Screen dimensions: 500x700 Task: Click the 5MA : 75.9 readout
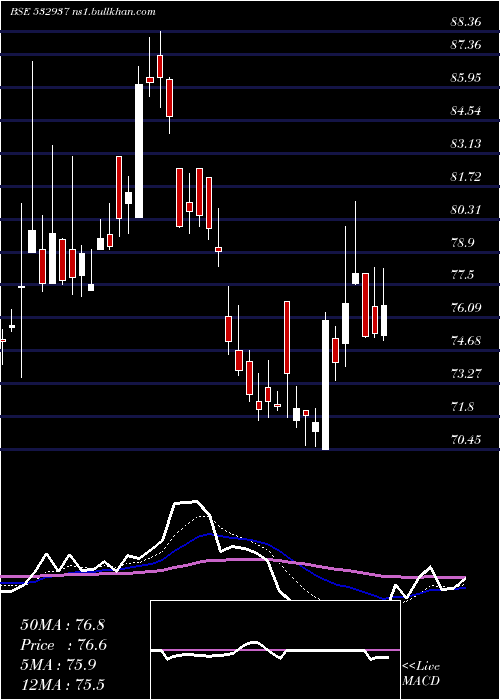tap(58, 665)
